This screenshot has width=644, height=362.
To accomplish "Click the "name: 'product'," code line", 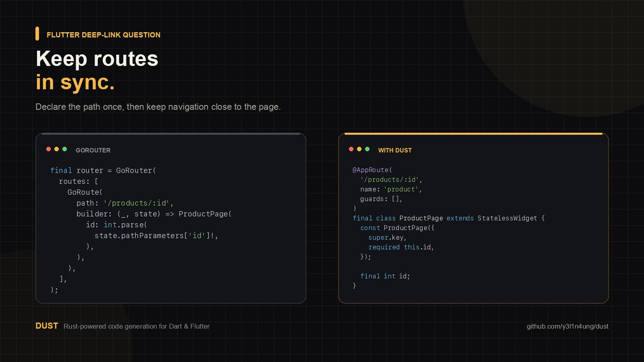I will (x=391, y=189).
